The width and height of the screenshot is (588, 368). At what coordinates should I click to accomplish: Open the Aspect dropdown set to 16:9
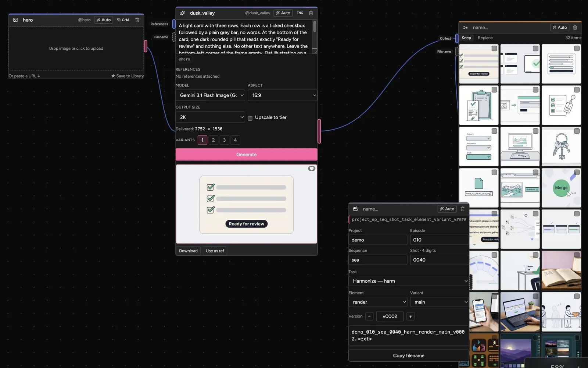click(283, 95)
